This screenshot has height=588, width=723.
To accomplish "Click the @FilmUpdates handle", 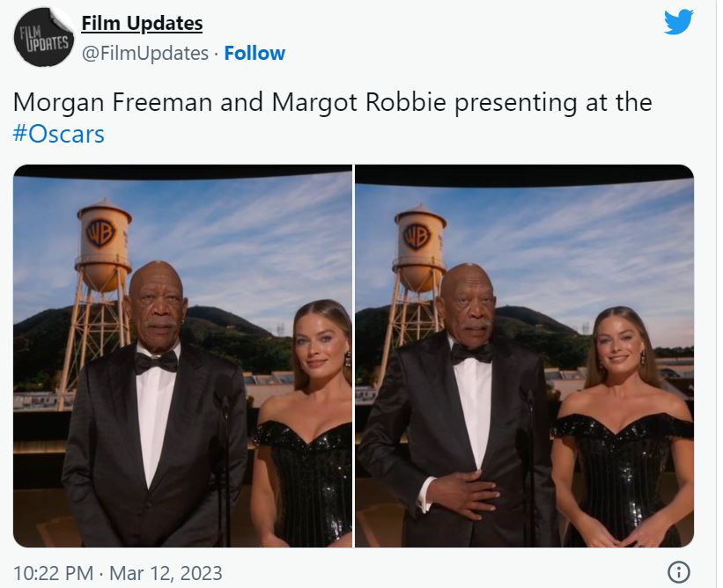I will 144,53.
